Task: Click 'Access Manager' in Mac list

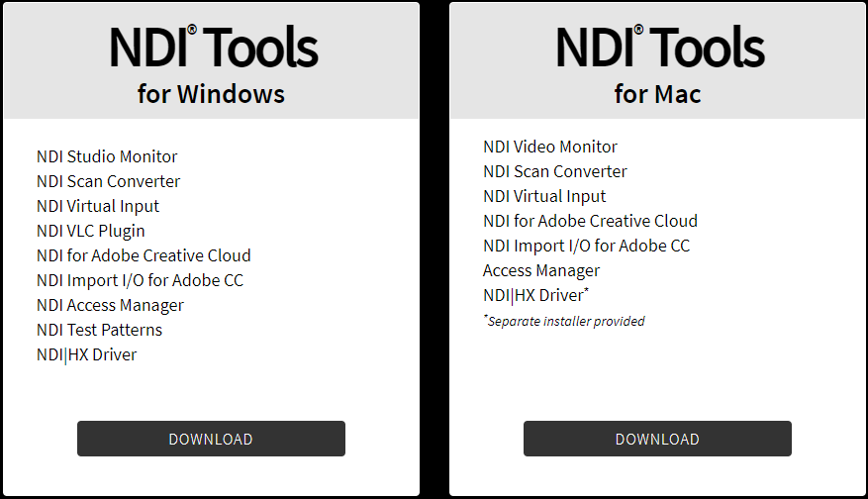Action: pos(541,271)
